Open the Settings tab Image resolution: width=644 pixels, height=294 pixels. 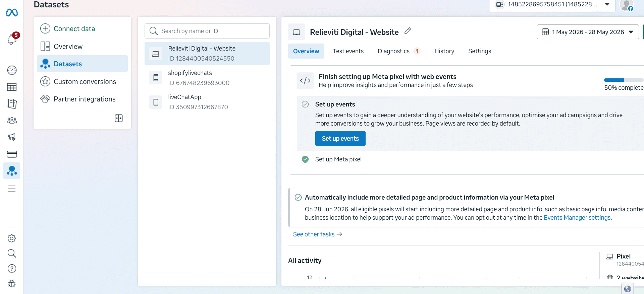click(480, 51)
